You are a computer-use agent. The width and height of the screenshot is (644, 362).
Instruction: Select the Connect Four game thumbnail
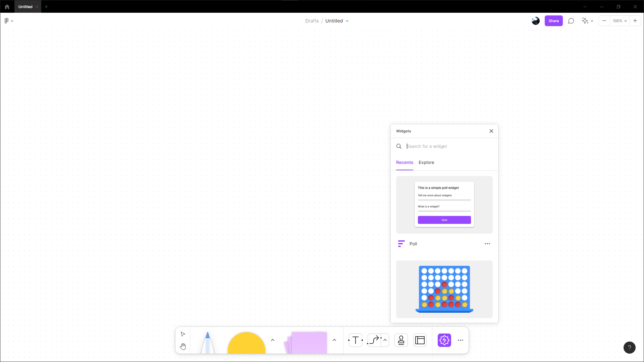click(x=444, y=289)
